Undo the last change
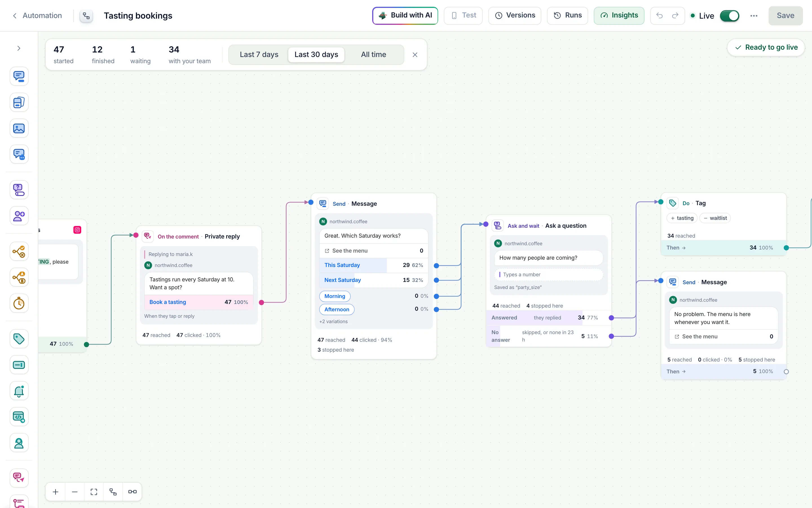This screenshot has width=812, height=508. coord(659,16)
